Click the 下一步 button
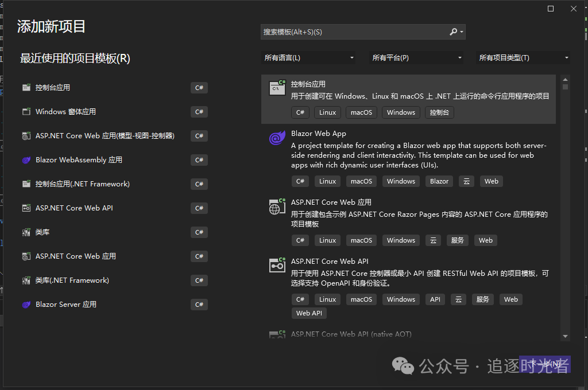The width and height of the screenshot is (588, 390). point(545,364)
